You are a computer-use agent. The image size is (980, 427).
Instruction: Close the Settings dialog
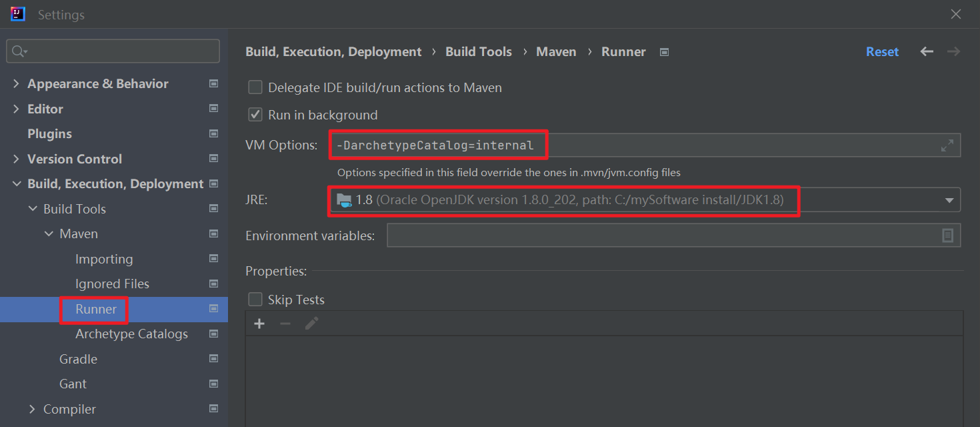[x=955, y=14]
